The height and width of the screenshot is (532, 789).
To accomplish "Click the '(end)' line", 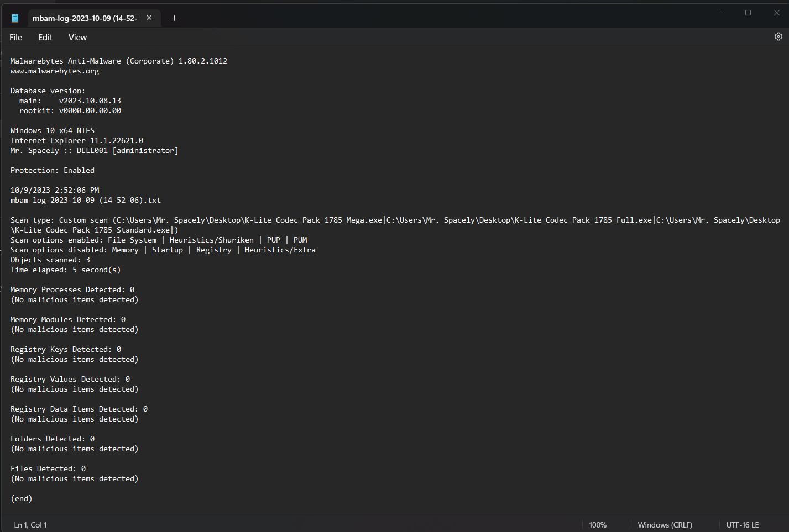I will click(22, 498).
